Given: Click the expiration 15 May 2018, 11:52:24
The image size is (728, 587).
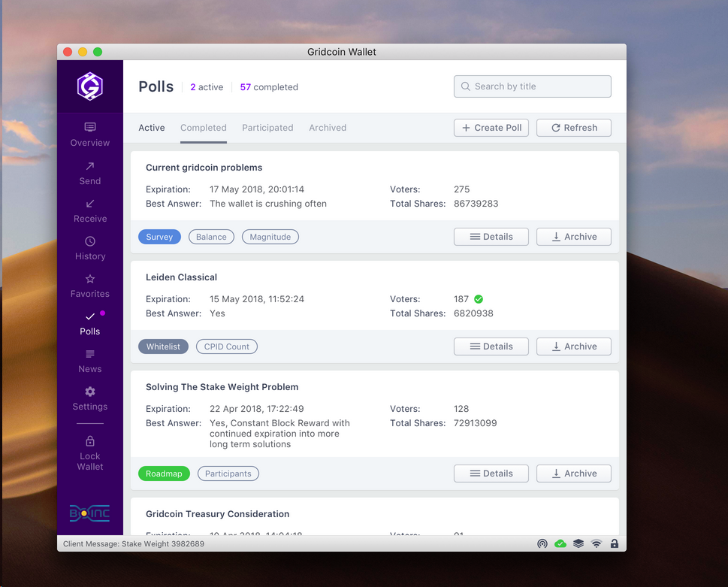Looking at the screenshot, I should [x=257, y=299].
